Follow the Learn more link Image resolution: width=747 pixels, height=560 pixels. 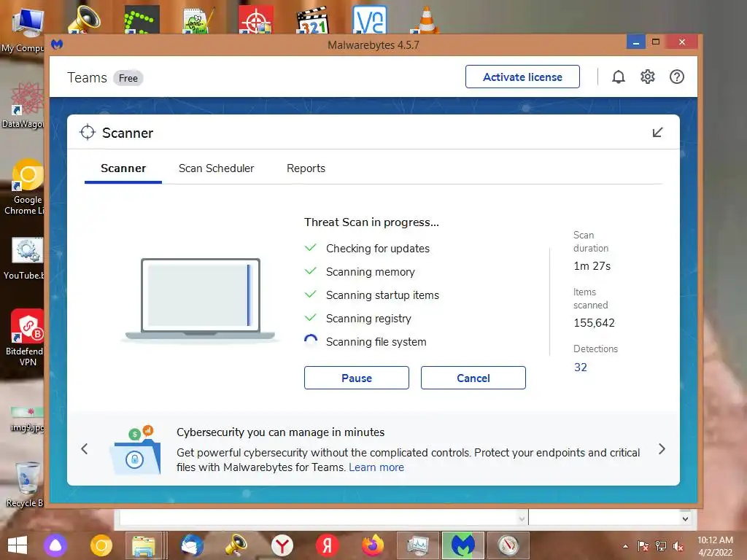coord(376,467)
